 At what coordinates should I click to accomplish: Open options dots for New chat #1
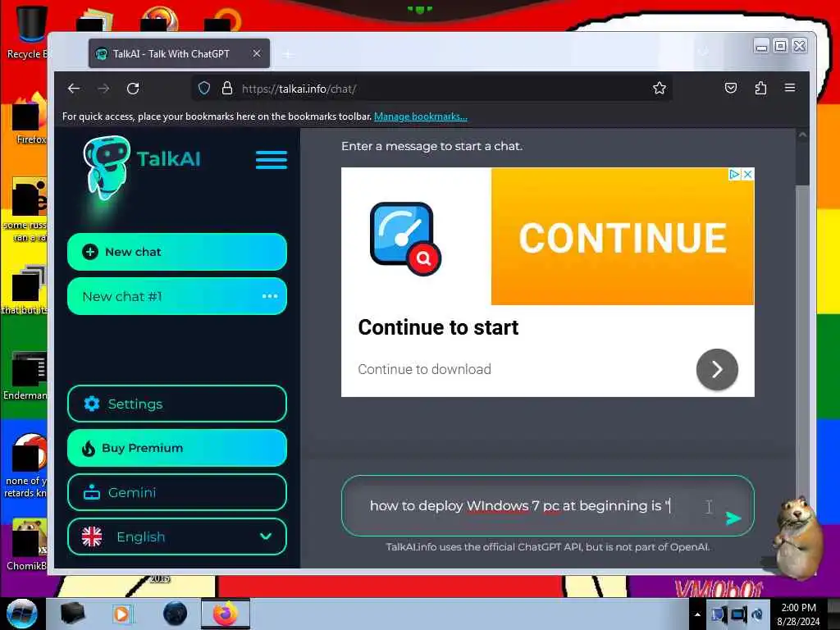click(270, 296)
